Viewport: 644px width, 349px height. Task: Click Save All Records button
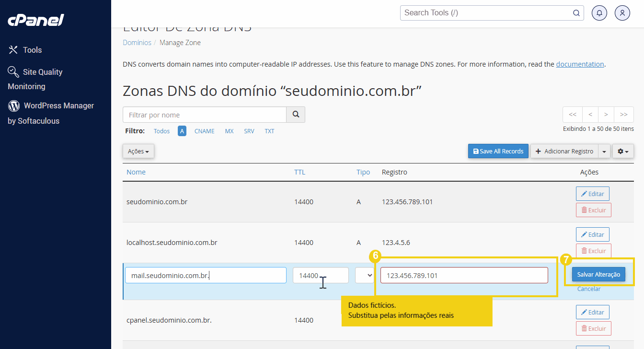click(498, 151)
